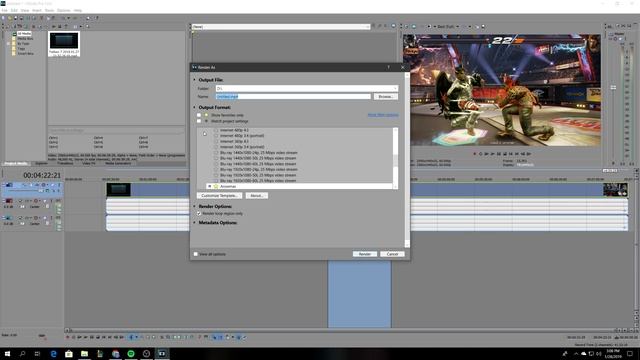Open Microsoft Edge from the taskbar
This screenshot has height=360, width=640.
pyautogui.click(x=53, y=353)
